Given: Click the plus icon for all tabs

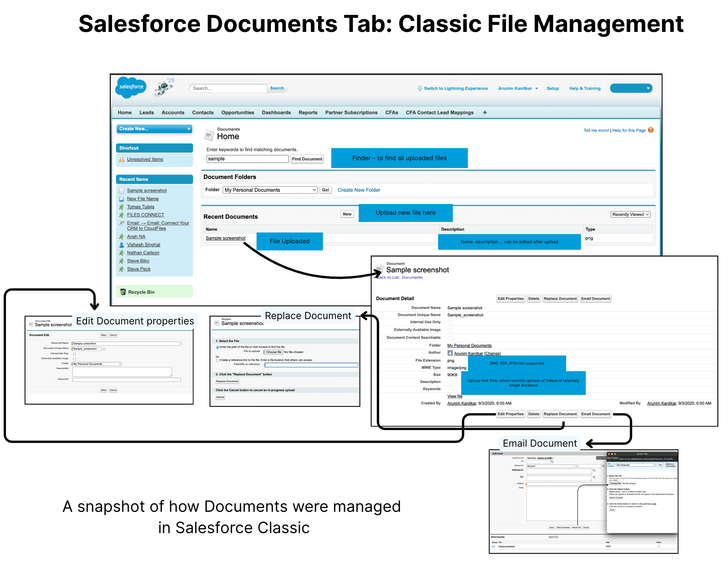Looking at the screenshot, I should coord(485,112).
